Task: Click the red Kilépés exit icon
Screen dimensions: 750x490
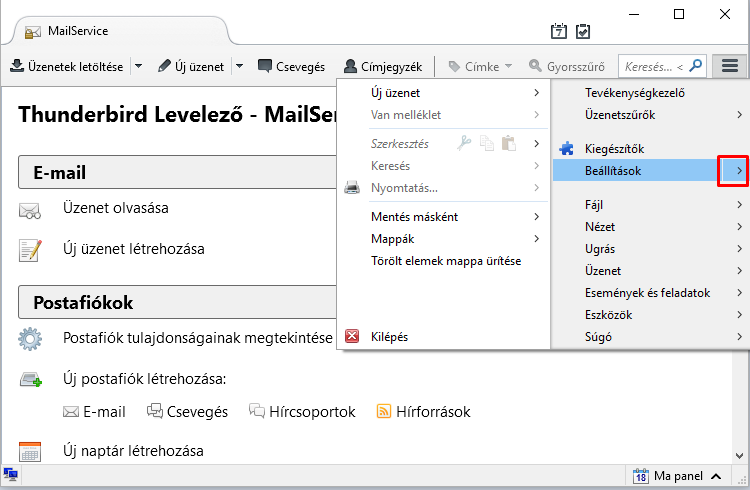Action: [x=352, y=336]
